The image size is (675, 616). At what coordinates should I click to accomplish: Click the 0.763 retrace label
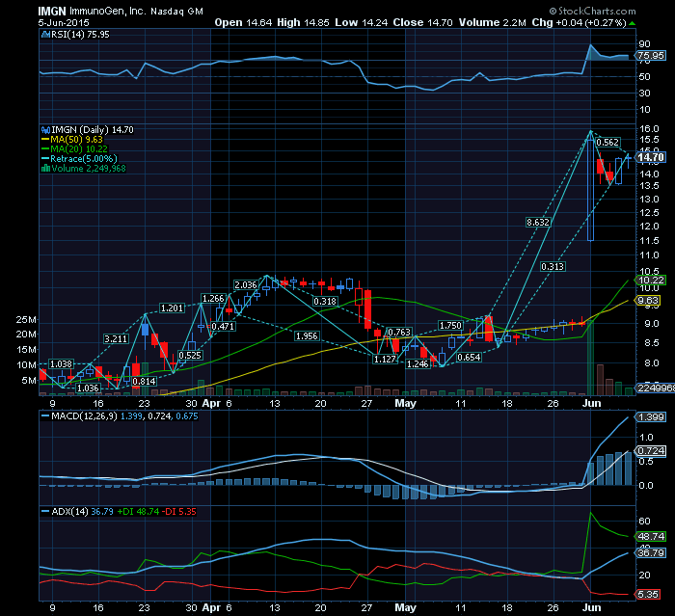(399, 332)
